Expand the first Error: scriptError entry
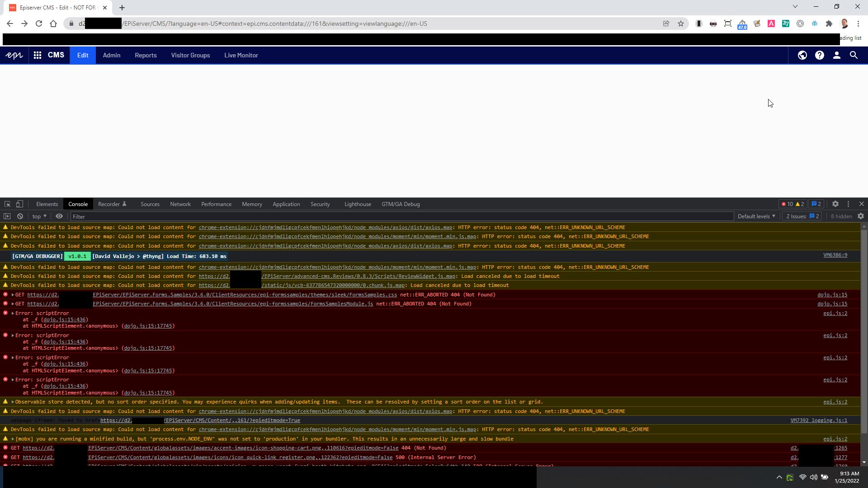 coord(13,313)
